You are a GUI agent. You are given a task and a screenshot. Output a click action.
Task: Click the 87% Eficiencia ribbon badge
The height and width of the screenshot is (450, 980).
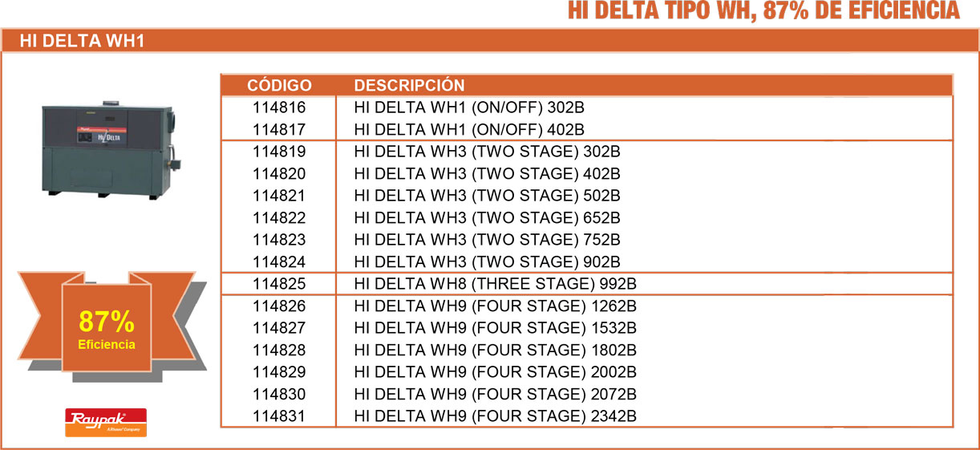pos(107,329)
